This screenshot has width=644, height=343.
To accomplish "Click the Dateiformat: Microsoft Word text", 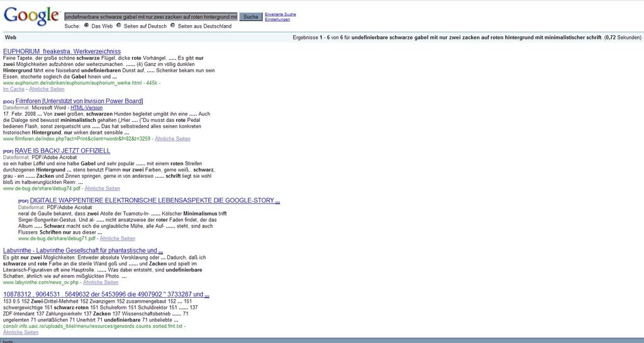I will click(x=35, y=108).
